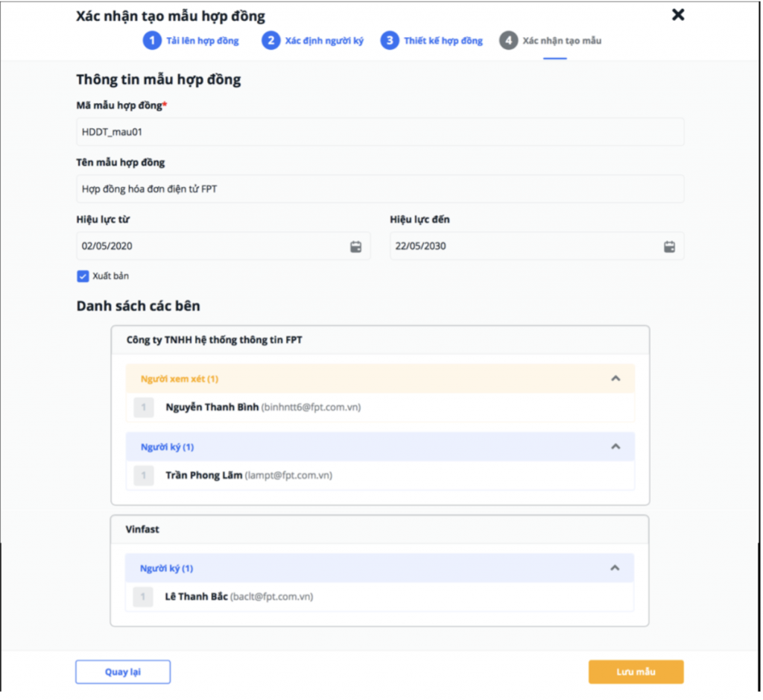Click the Quay lại button
The image size is (763, 700).
[x=123, y=672]
